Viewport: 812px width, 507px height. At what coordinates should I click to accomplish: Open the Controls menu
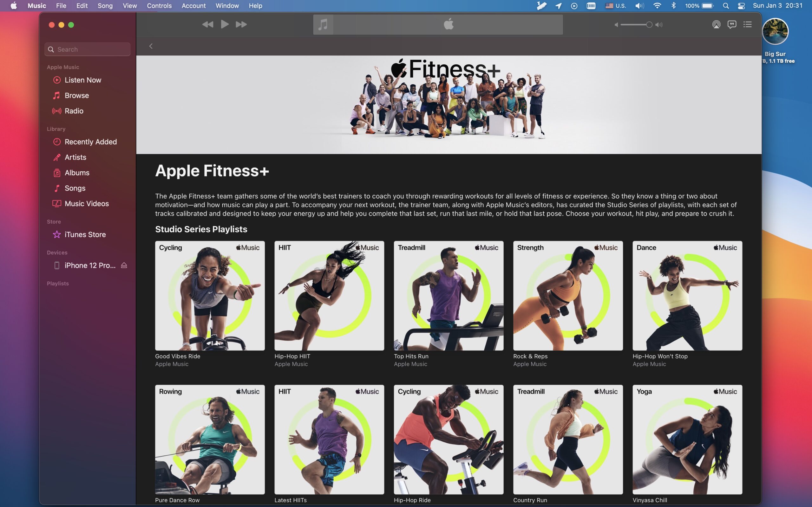tap(159, 6)
